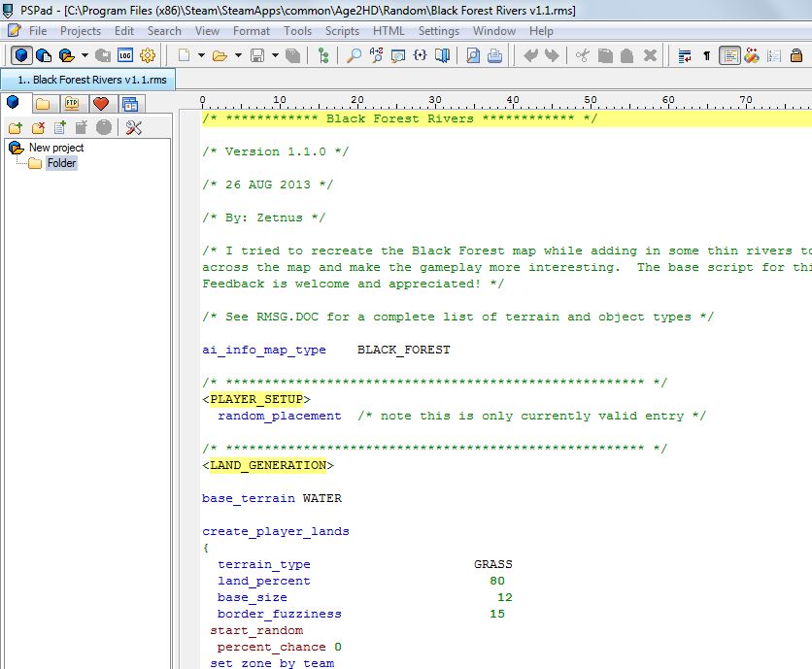Screen dimensions: 812x669
Task: Open the HTML menu
Action: [389, 31]
